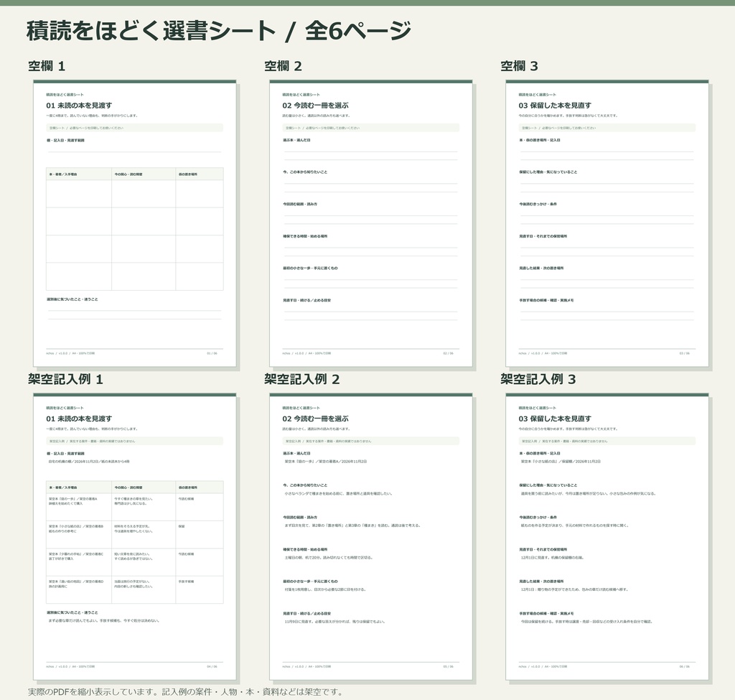
Task: Click 見直す日・それまでの保管場所 label on 空欄 3
Action: point(543,236)
